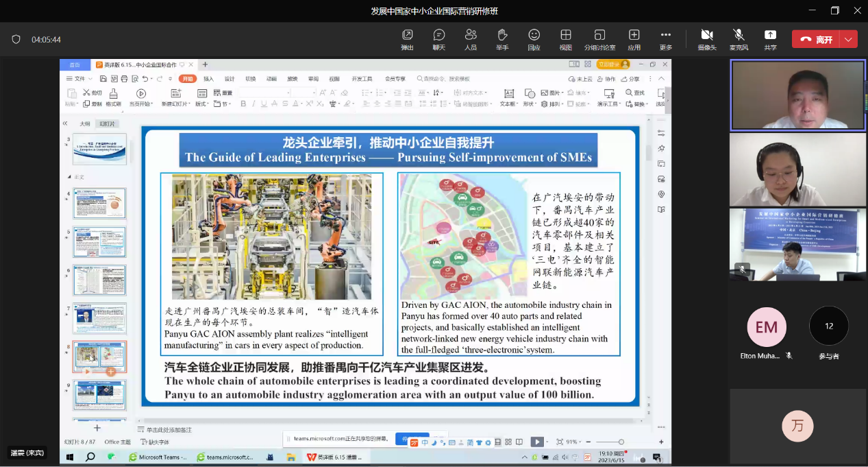Open the reactions (回应) menu
This screenshot has width=868, height=467.
534,39
